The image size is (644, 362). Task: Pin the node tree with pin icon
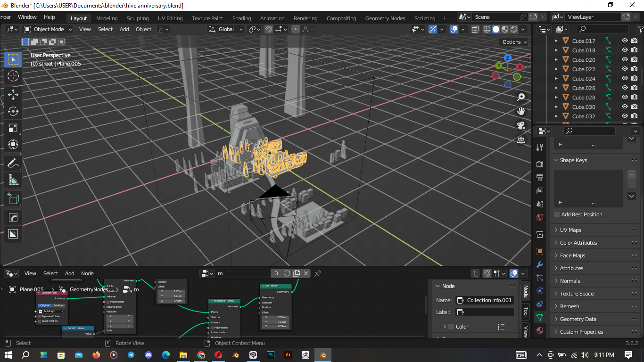[318, 273]
